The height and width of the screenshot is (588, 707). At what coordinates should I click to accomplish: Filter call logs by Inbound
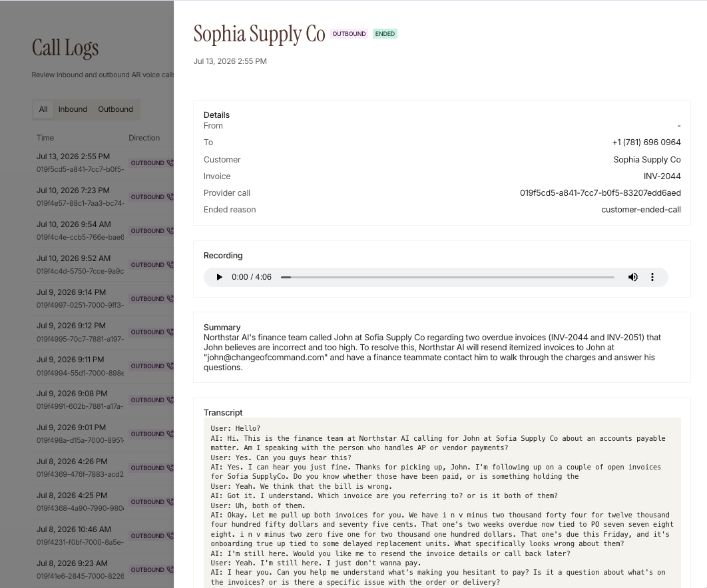click(73, 109)
